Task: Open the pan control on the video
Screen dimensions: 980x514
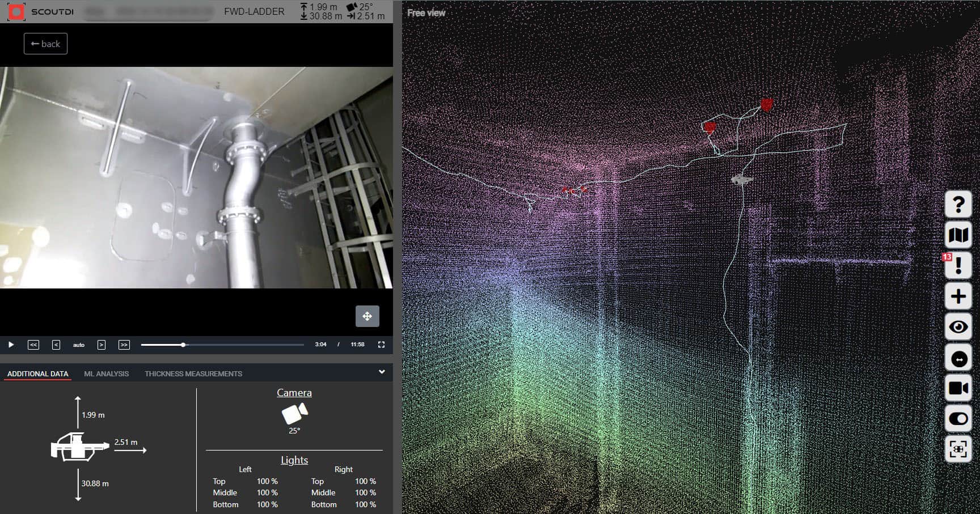Action: (x=367, y=316)
